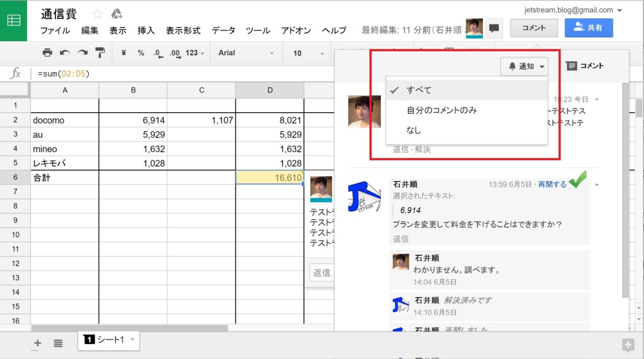
Task: Choose 自分のコメントのみ notification option
Action: coord(442,110)
